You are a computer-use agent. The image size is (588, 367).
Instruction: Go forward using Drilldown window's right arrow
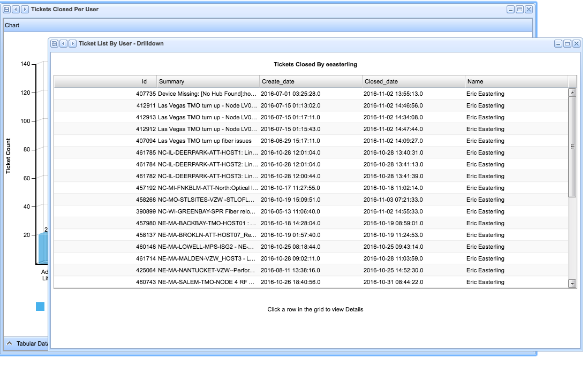72,43
